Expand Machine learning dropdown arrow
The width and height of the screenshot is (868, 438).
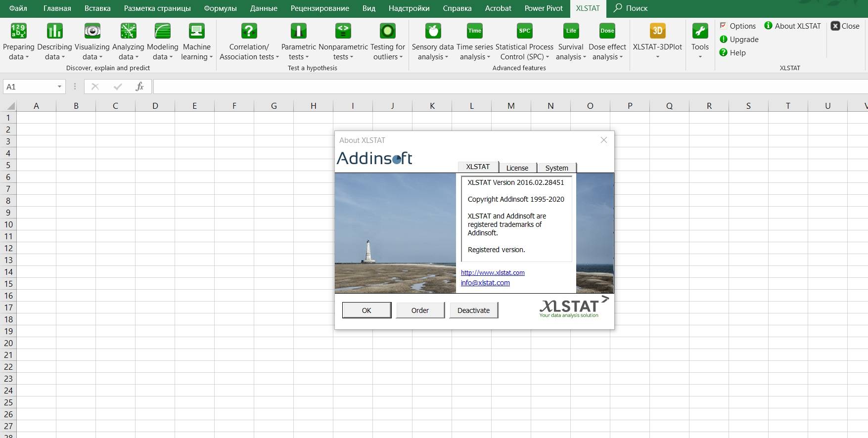[x=211, y=57]
